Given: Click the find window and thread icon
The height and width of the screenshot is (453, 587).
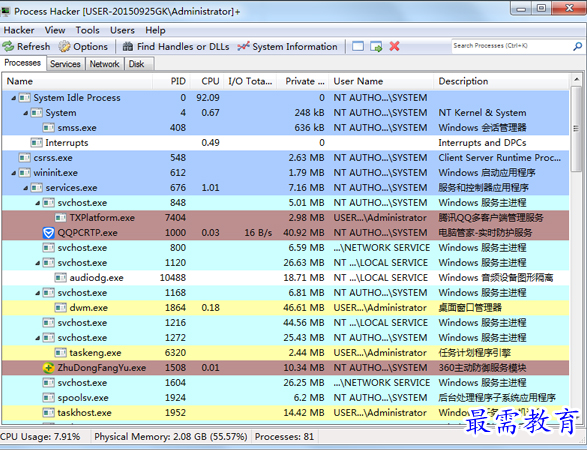Looking at the screenshot, I should [x=376, y=46].
